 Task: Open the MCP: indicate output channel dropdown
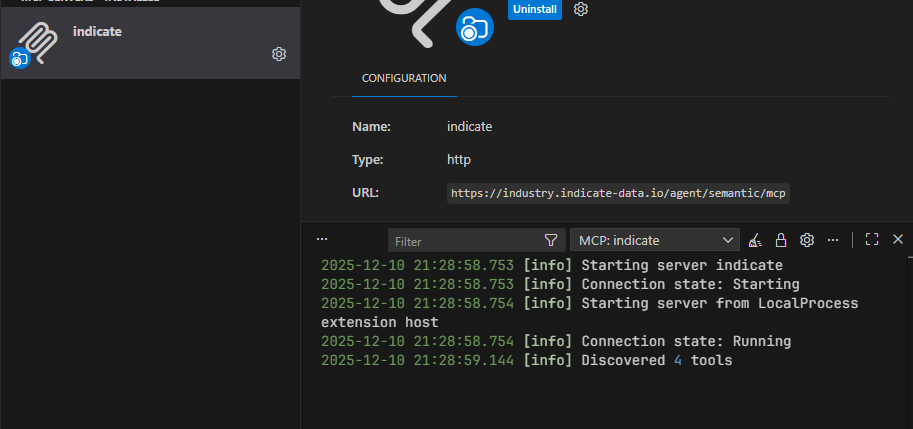(655, 240)
